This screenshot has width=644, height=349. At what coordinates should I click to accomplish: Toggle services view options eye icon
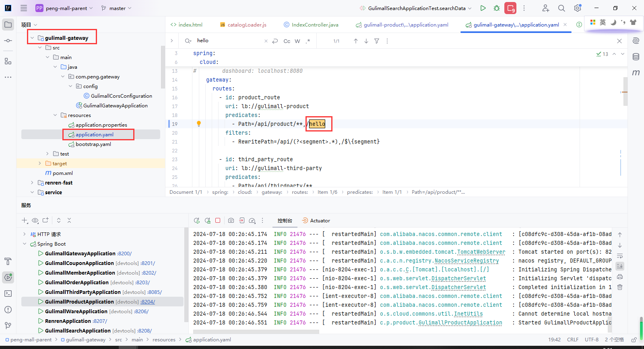click(x=35, y=220)
